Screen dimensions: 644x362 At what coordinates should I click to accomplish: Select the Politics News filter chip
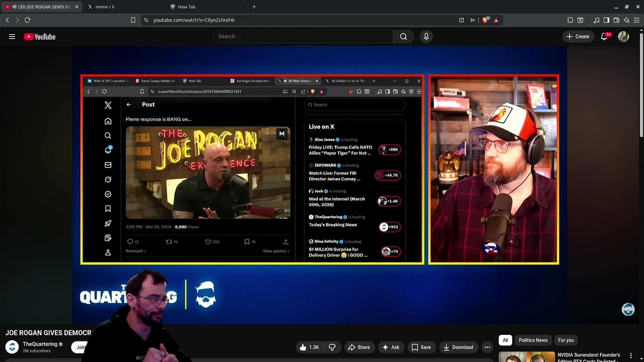(x=533, y=340)
